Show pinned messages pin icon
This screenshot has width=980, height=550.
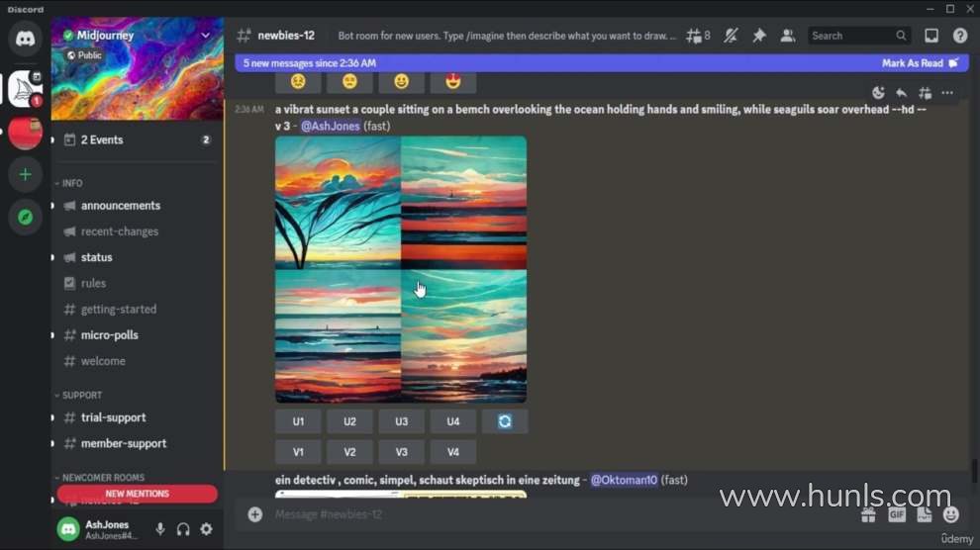pos(758,36)
